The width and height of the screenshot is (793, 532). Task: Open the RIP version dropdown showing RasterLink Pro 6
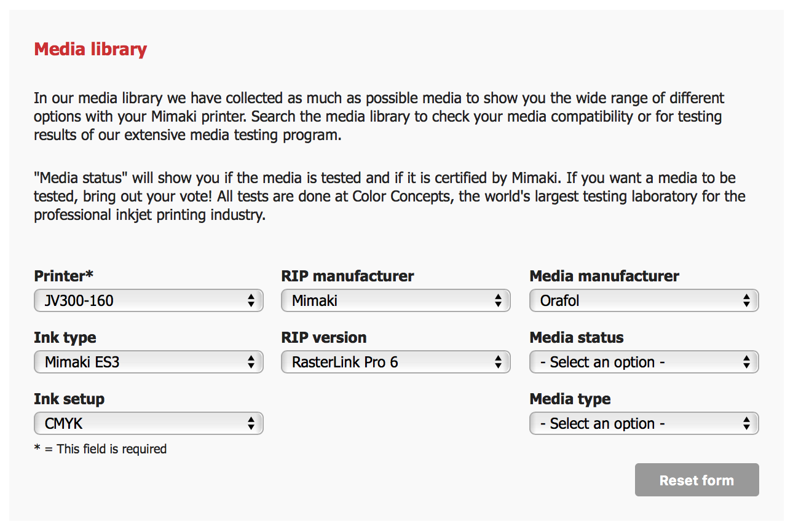coord(396,362)
